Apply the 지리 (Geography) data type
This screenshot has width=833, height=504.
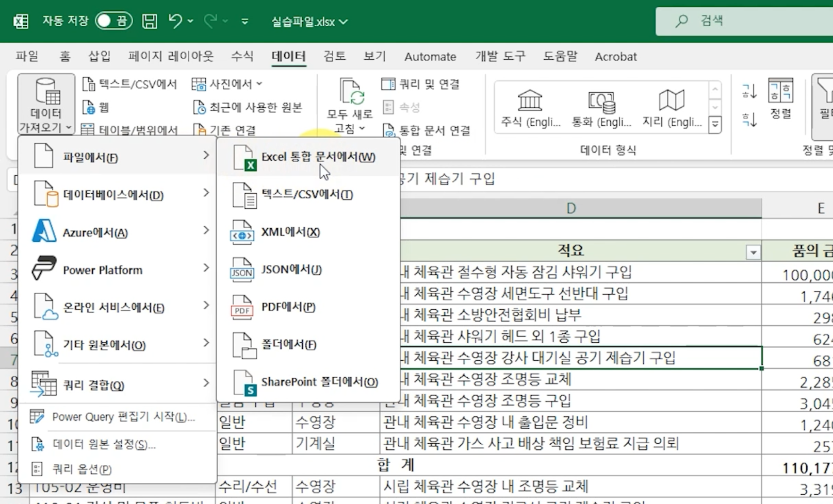671,106
